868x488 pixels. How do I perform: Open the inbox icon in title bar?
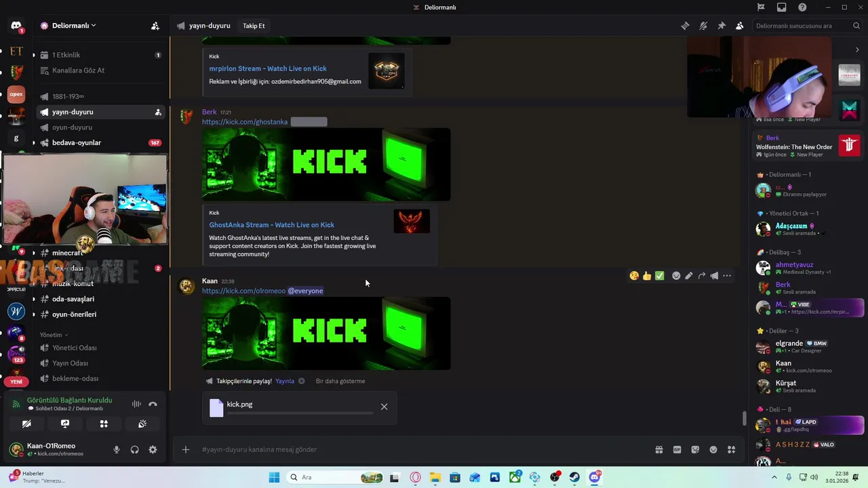(782, 7)
